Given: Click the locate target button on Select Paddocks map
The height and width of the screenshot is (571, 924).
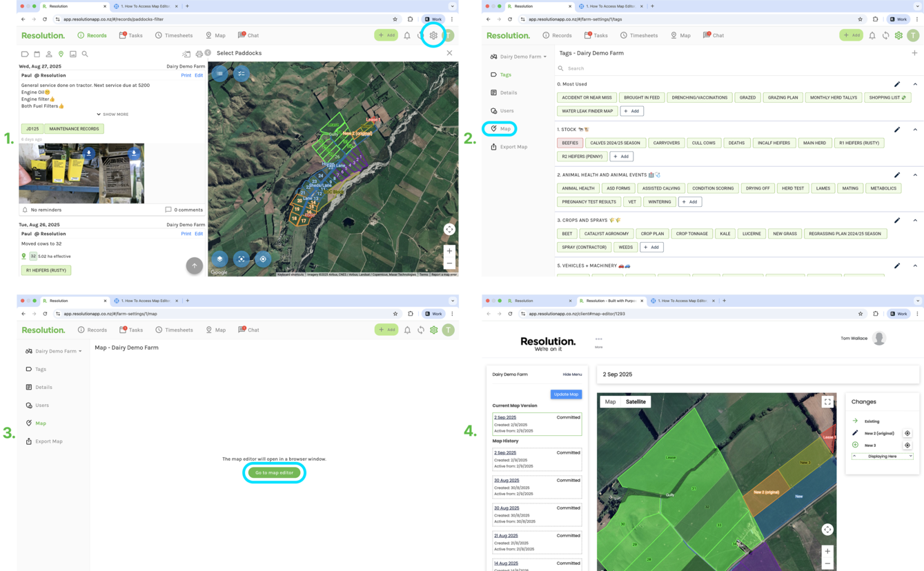Looking at the screenshot, I should pos(263,259).
